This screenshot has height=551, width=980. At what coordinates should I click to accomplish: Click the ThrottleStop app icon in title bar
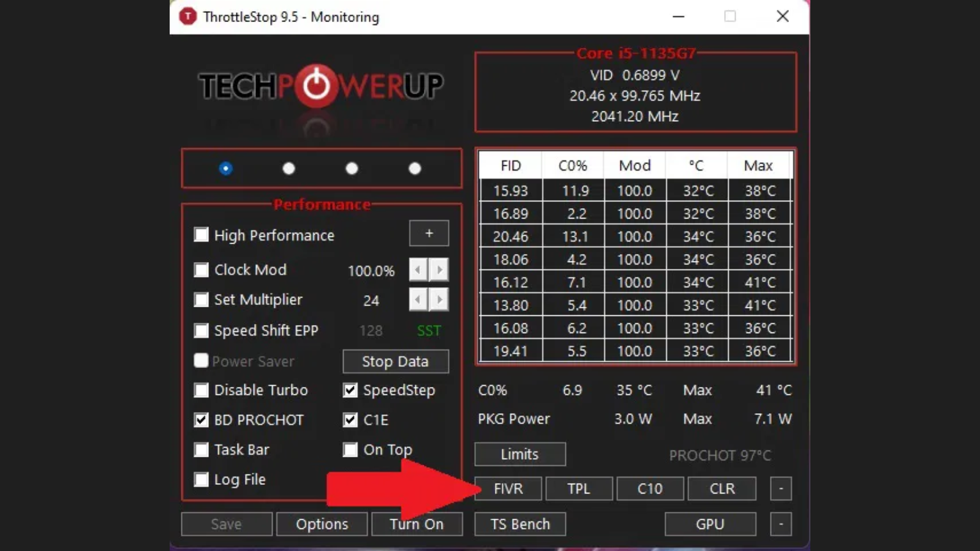[x=187, y=17]
